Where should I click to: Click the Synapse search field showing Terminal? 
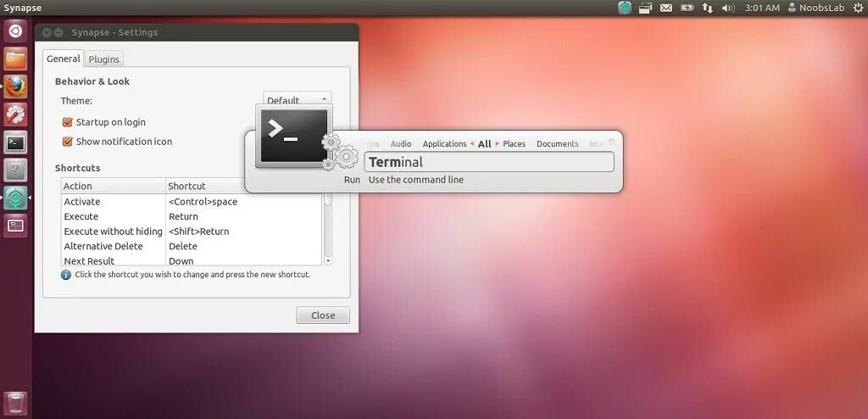tap(489, 162)
